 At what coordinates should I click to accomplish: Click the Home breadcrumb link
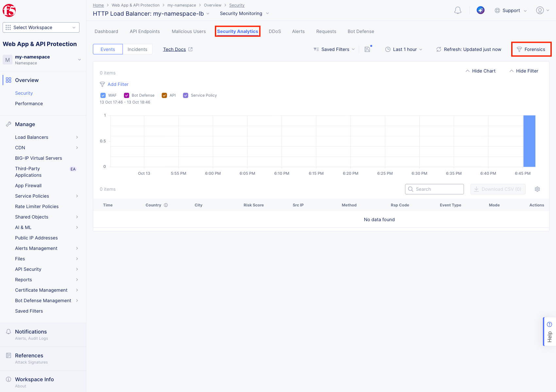pyautogui.click(x=98, y=5)
